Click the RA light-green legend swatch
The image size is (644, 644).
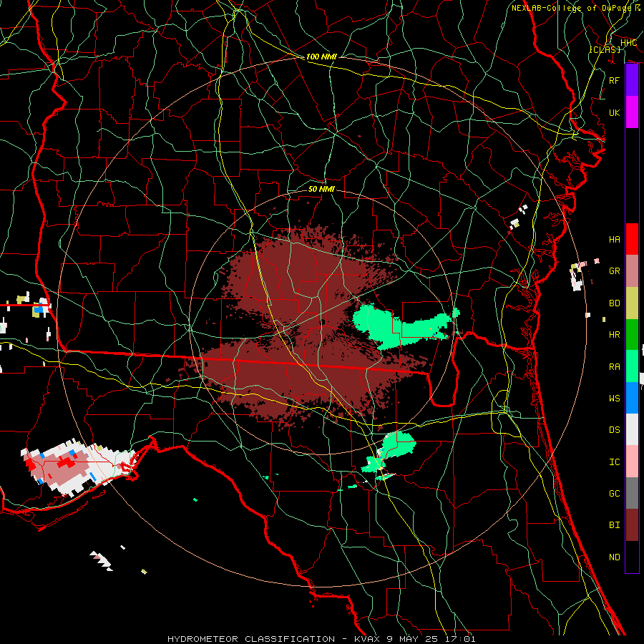tap(632, 366)
